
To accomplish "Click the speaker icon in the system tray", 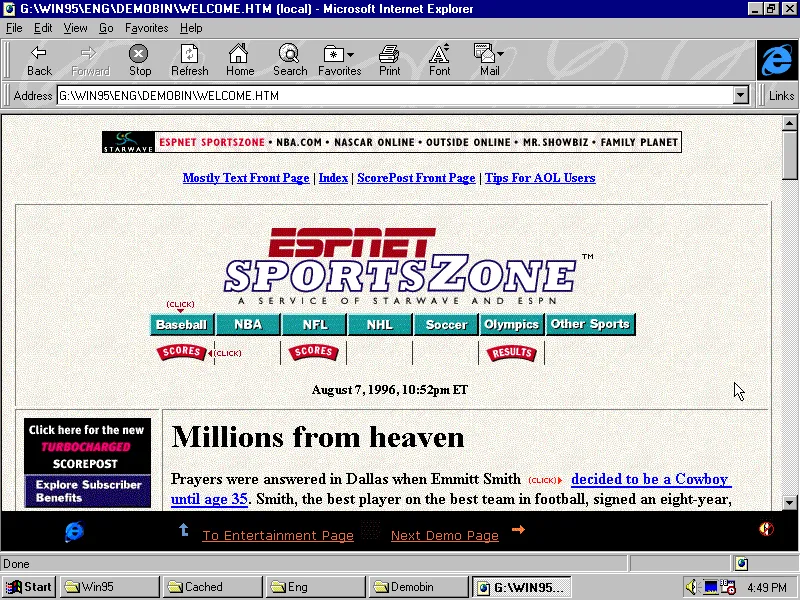I will pos(691,586).
